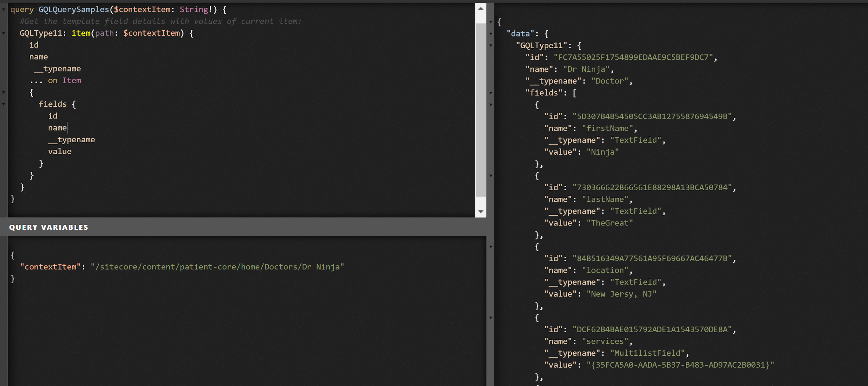Click the "location" value in results
This screenshot has width=868, height=386.
tap(605, 270)
